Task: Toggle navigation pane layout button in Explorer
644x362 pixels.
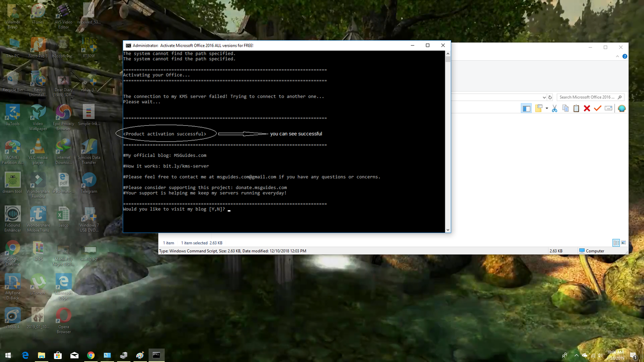Action: coord(526,108)
